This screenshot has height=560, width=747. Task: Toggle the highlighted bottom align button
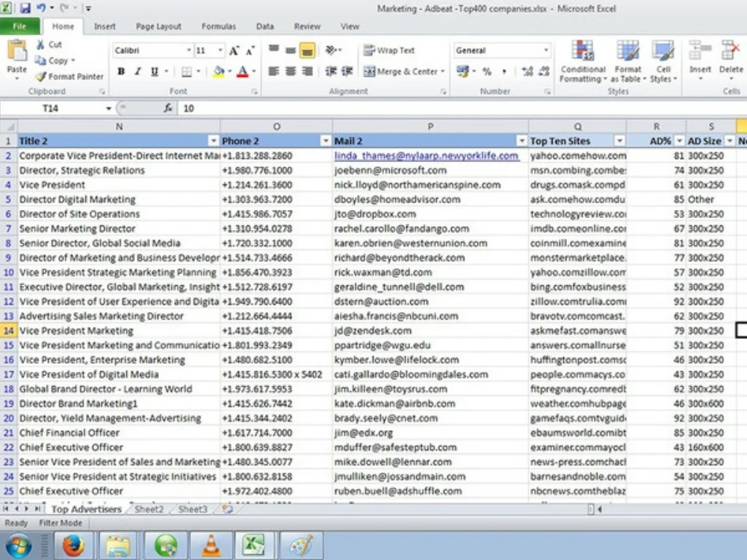point(307,49)
